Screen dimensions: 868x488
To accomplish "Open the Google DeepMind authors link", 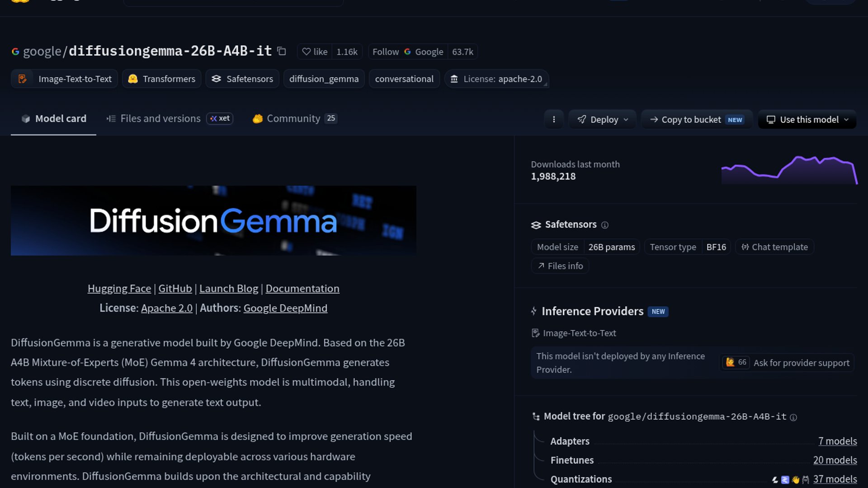I will tap(285, 308).
